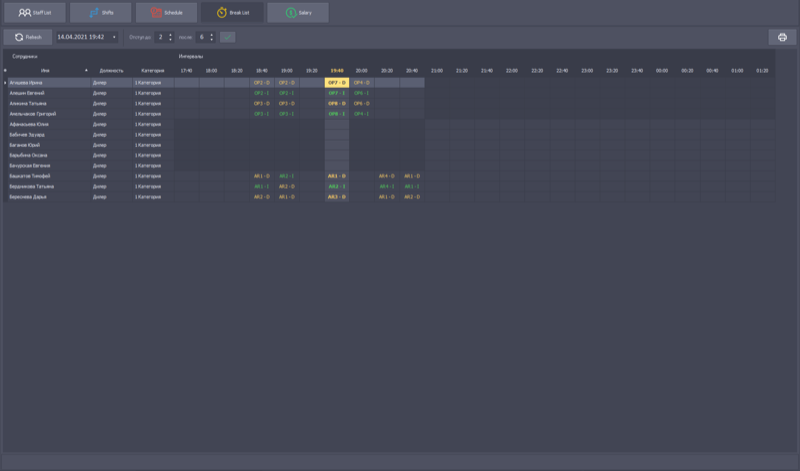Select the yellow OP7 - D cell
Viewport: 800px width, 471px height.
336,82
